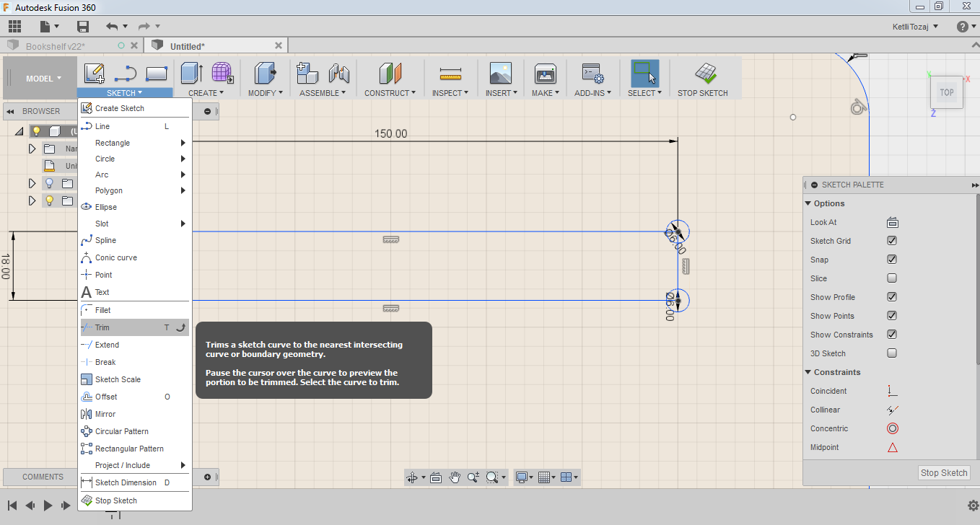Toggle the bottom browser folder lightbulb visibility
Screen dimensions: 980x525
point(49,200)
